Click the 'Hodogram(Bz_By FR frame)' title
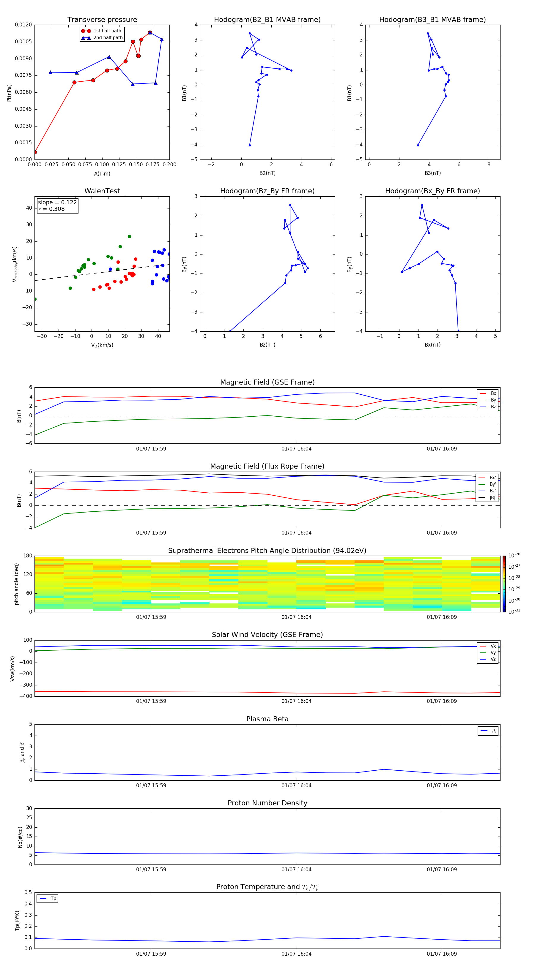Viewport: 535px width, 980px height. [x=267, y=191]
